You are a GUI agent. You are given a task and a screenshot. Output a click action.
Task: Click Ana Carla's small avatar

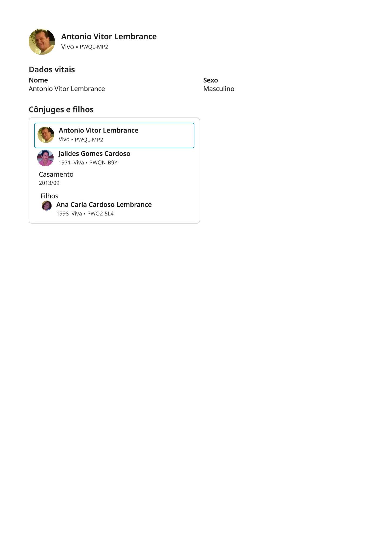(x=47, y=206)
